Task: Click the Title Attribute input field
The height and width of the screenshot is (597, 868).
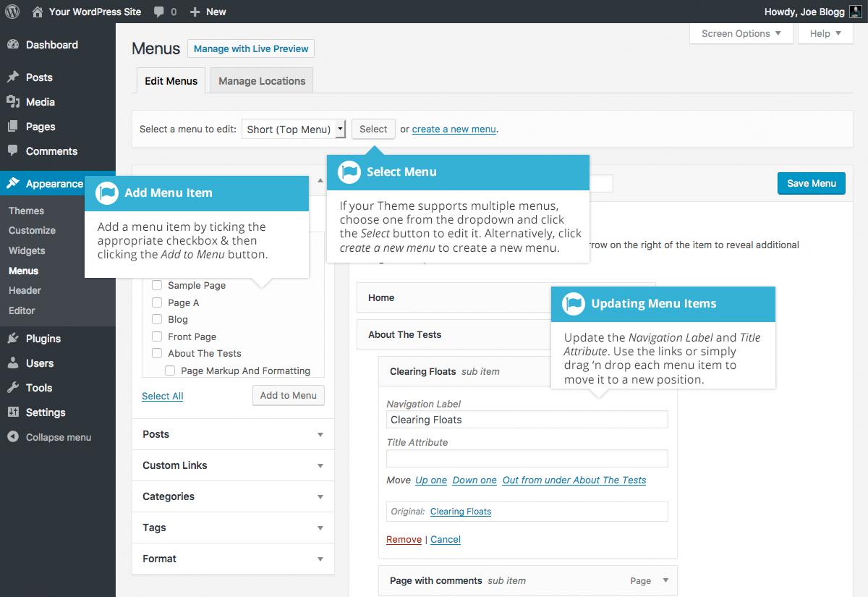Action: 527,458
